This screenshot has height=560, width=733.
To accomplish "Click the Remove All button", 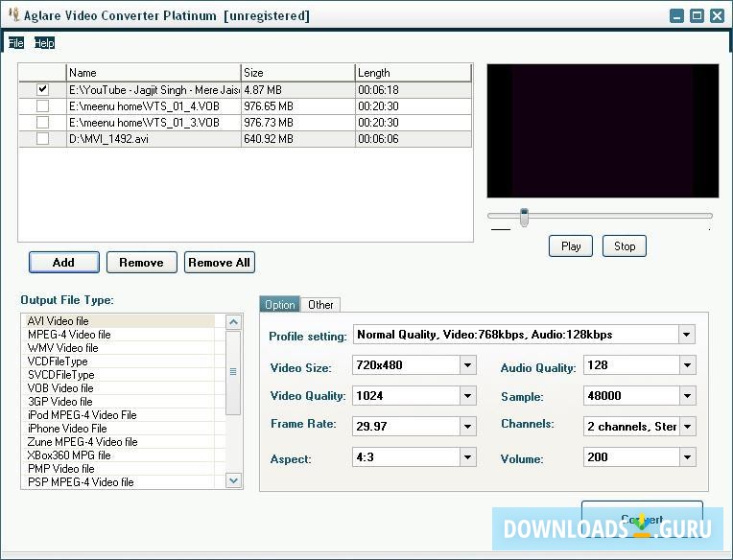I will [220, 263].
